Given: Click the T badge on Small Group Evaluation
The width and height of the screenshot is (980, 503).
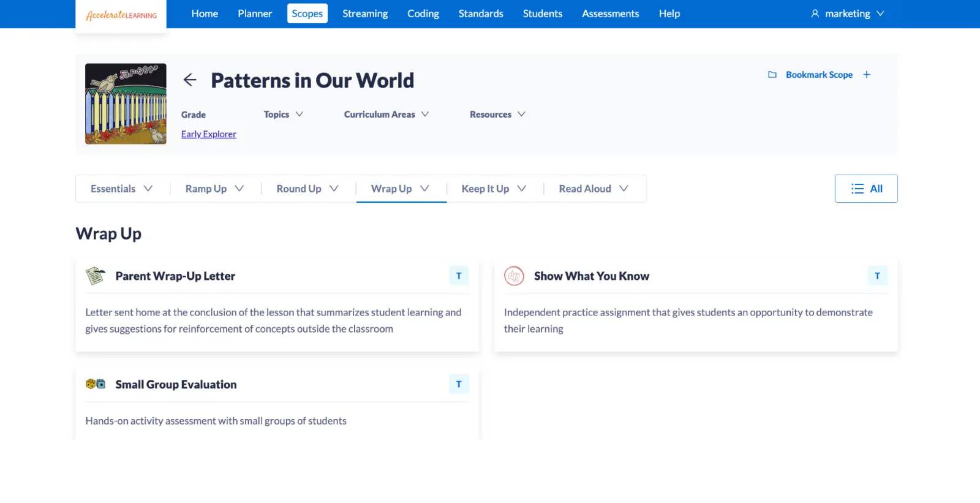Looking at the screenshot, I should (459, 384).
